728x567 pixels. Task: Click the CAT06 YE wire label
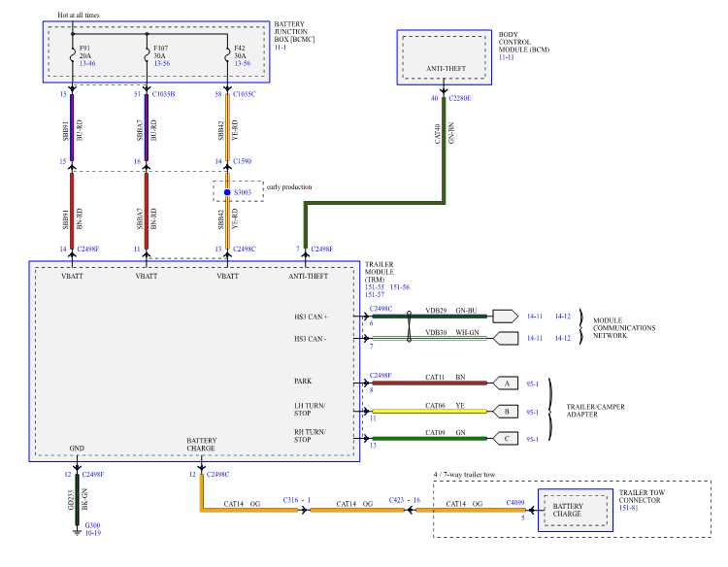point(445,406)
